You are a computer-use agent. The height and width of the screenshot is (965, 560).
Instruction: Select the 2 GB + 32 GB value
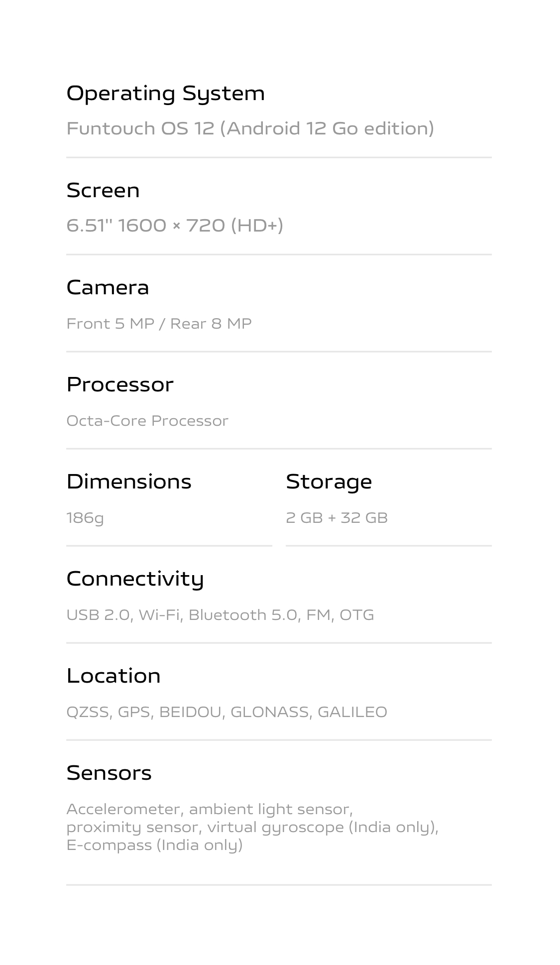[x=336, y=518]
